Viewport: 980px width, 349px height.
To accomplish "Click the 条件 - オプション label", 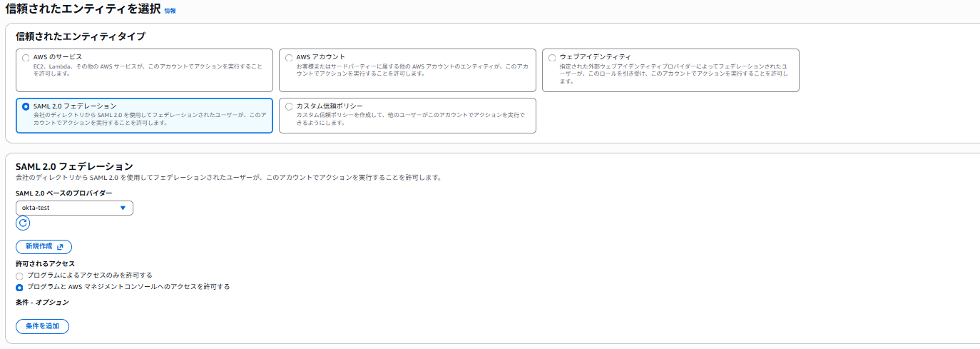I will tap(42, 303).
